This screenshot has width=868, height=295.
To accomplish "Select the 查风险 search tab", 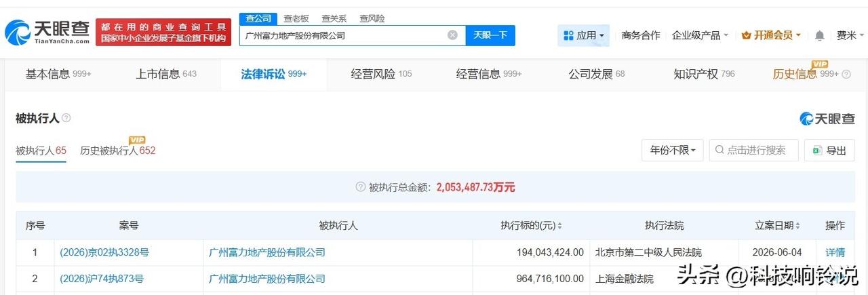I will pyautogui.click(x=372, y=18).
